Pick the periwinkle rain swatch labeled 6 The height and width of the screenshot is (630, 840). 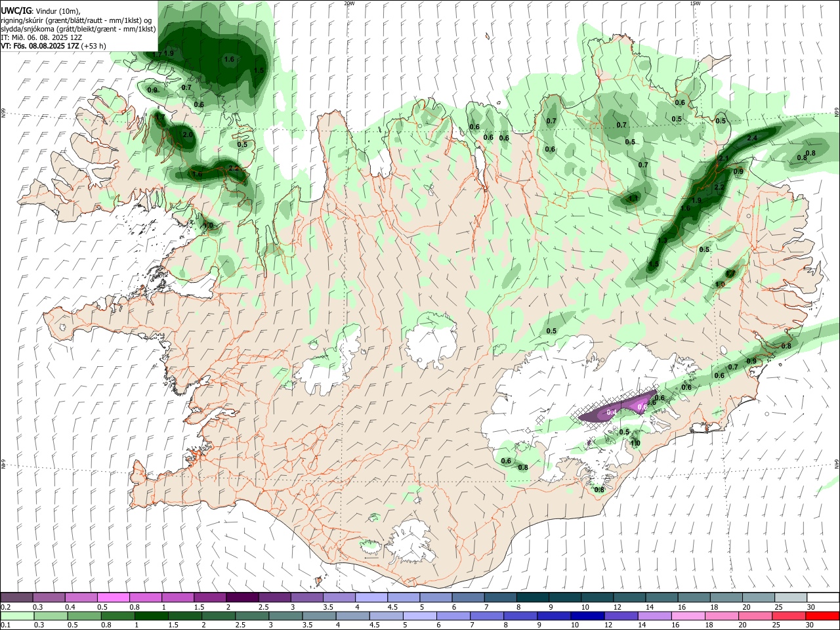(x=453, y=616)
